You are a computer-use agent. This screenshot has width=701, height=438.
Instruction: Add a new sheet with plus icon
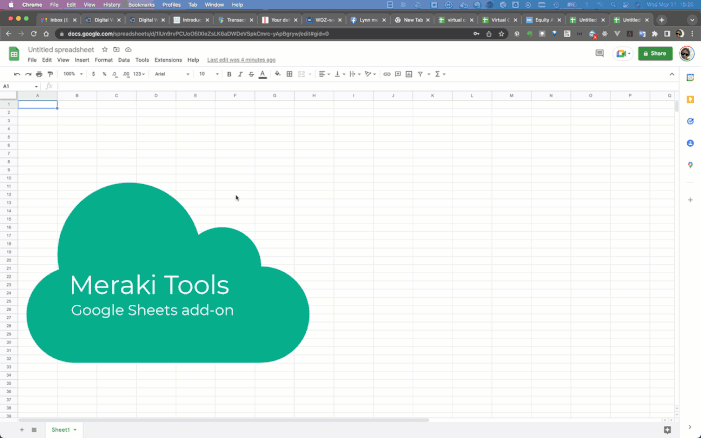[21, 429]
